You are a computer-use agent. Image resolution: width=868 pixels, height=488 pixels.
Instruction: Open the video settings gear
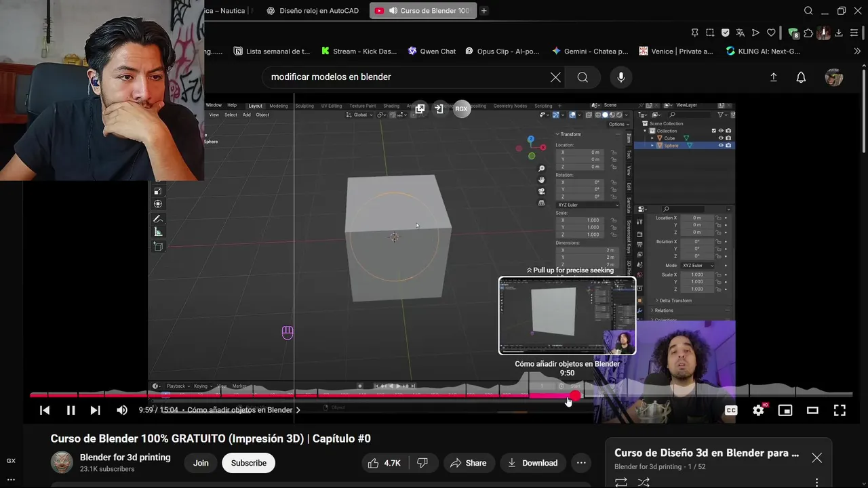(758, 410)
